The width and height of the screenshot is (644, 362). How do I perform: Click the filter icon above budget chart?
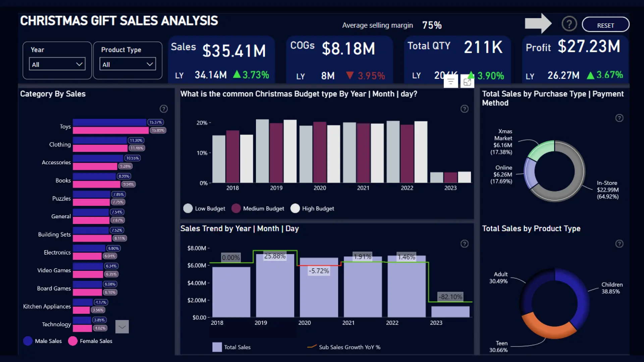pyautogui.click(x=451, y=81)
